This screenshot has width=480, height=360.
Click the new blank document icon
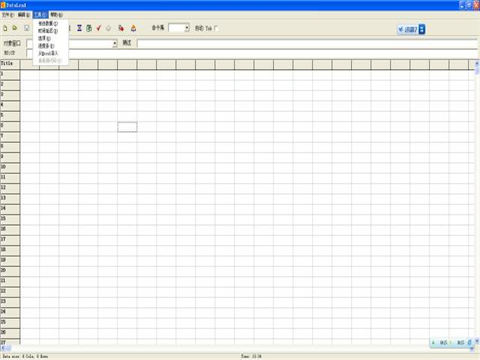5,28
